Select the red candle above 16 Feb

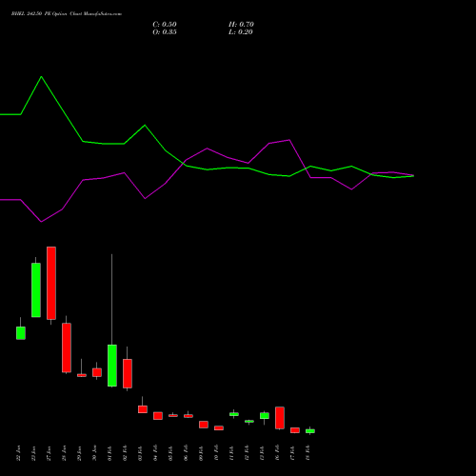(x=280, y=418)
